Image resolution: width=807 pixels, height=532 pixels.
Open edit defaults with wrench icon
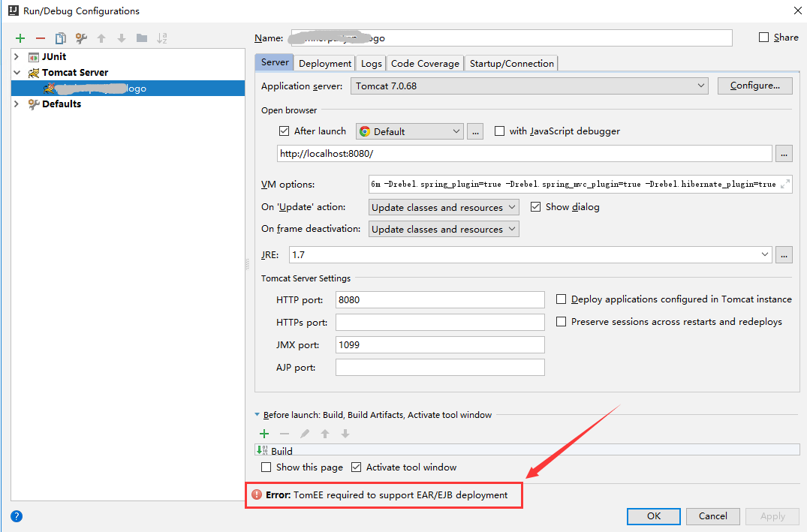coord(80,38)
